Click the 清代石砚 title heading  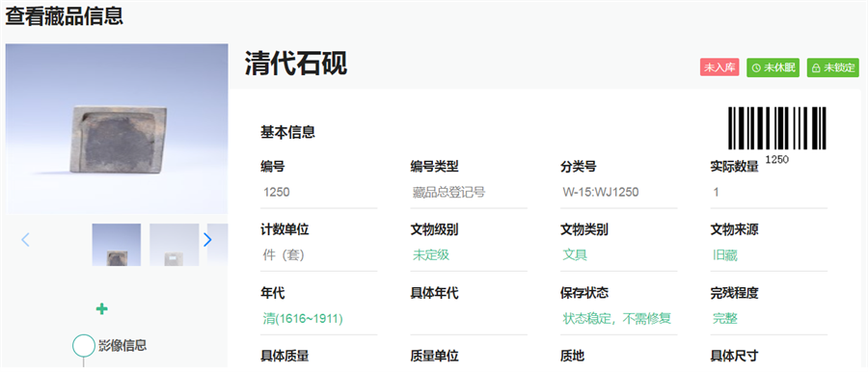(x=296, y=65)
